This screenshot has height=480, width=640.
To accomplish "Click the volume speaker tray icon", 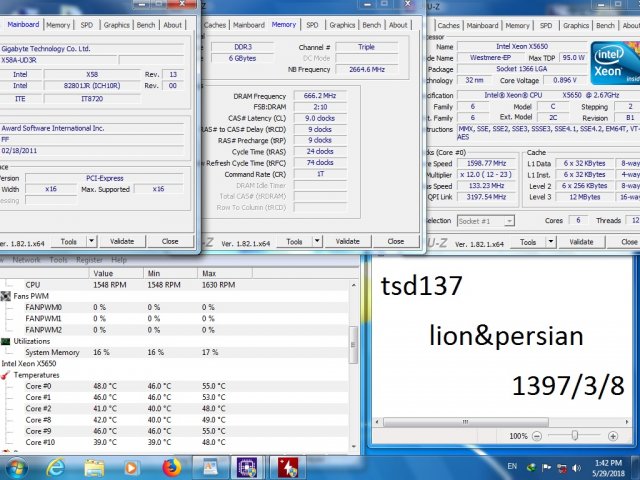I will (576, 468).
